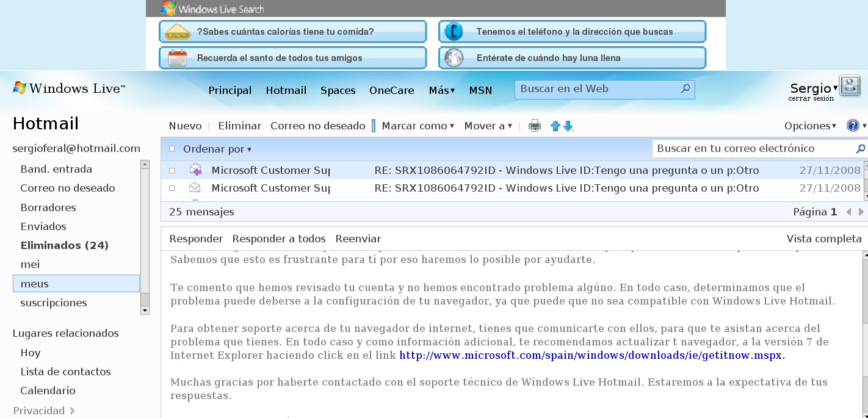Check the second Microsoft Customer Support message
Viewport: 868px width, 418px height.
coord(172,188)
